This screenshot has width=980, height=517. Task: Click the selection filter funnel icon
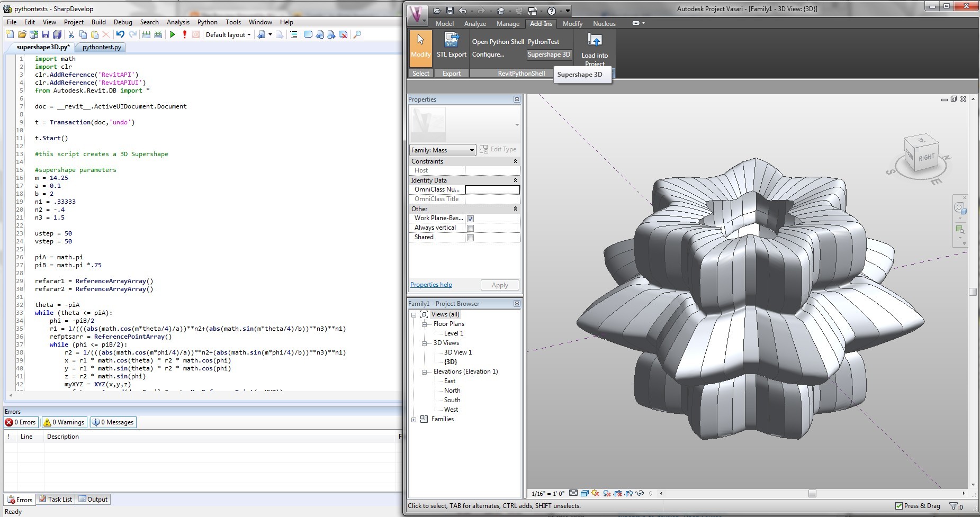click(953, 506)
